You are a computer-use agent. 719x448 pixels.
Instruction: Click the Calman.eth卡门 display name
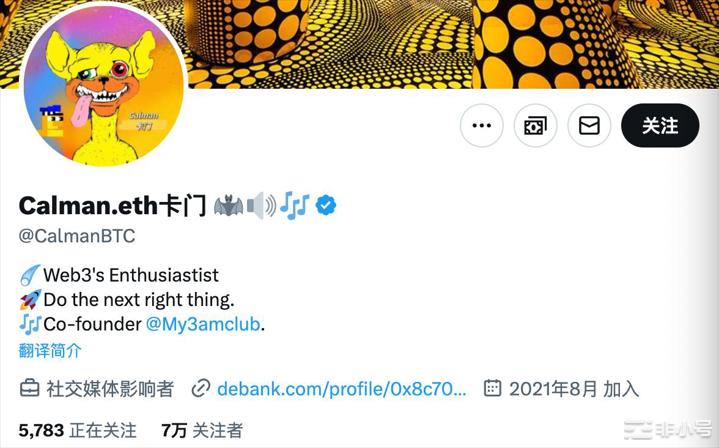pos(112,205)
